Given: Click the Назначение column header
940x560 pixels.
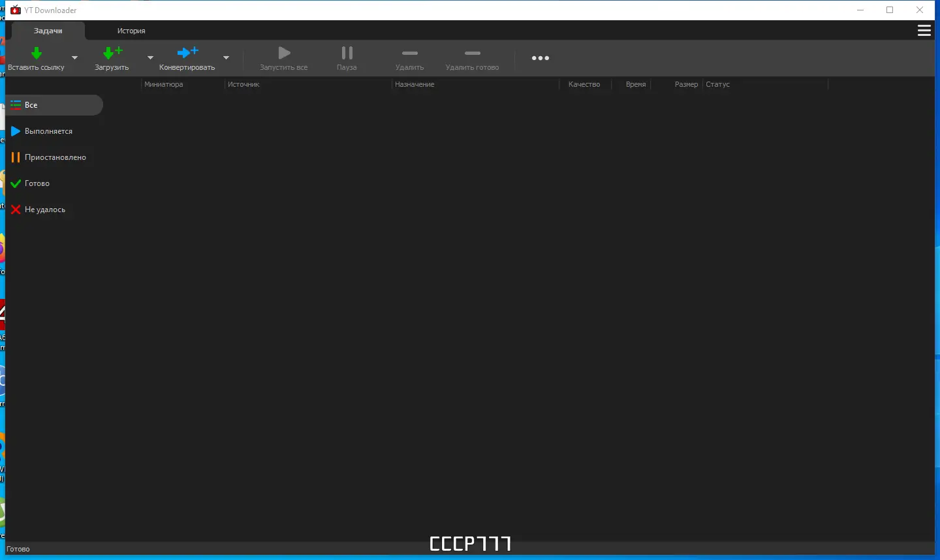Looking at the screenshot, I should [x=415, y=84].
